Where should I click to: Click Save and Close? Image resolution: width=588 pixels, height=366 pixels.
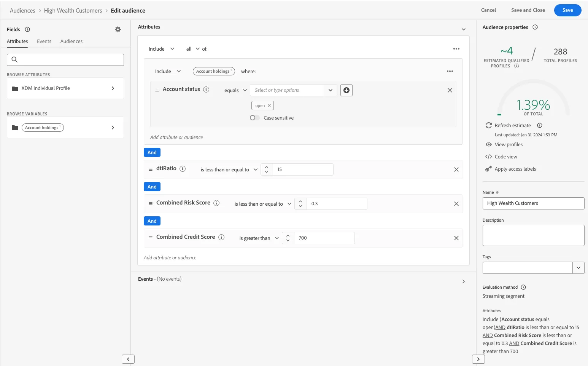528,10
